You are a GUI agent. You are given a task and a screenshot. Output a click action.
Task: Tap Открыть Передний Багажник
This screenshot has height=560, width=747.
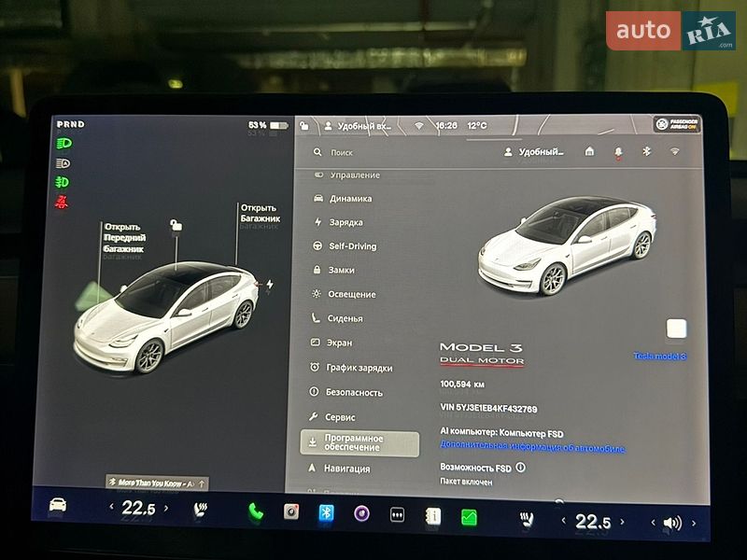125,238
